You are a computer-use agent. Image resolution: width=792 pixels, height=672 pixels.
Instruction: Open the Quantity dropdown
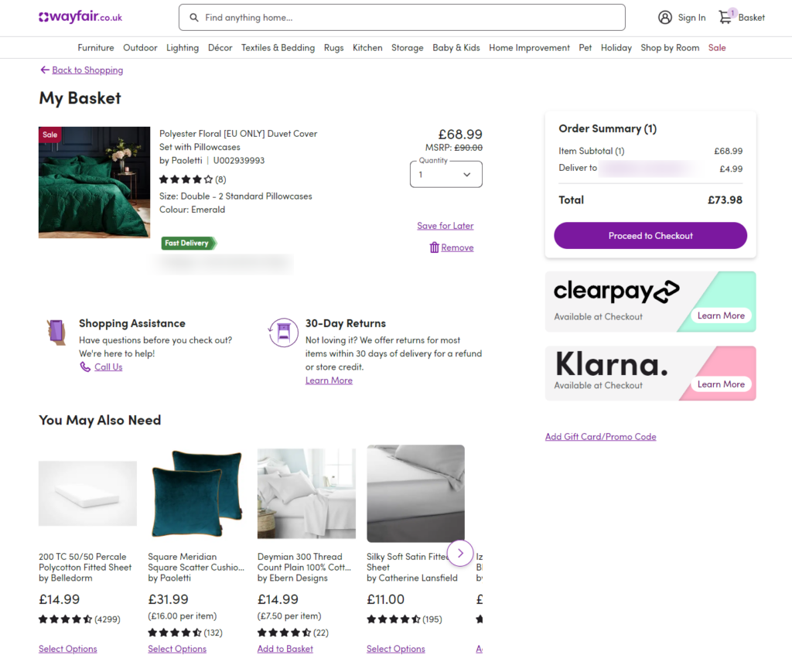click(445, 174)
